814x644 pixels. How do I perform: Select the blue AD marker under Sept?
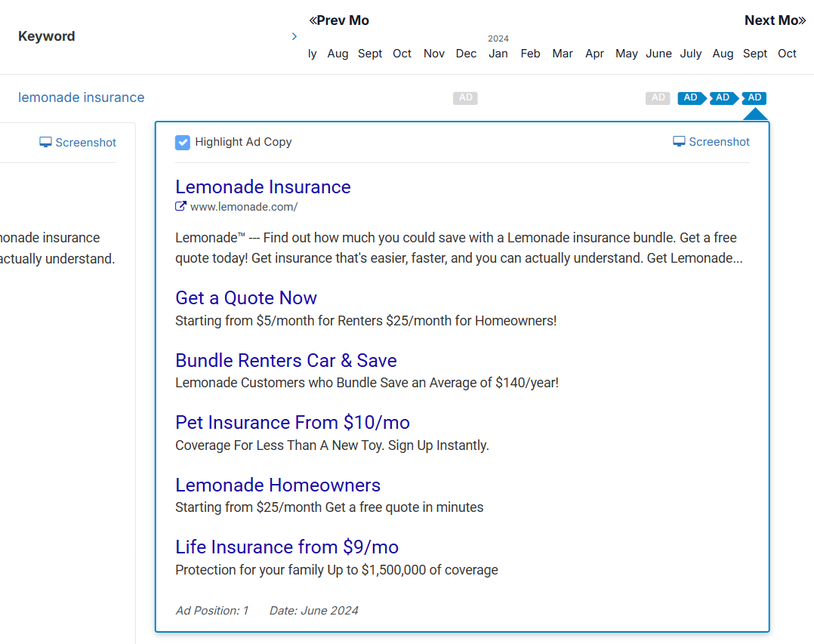click(x=754, y=97)
